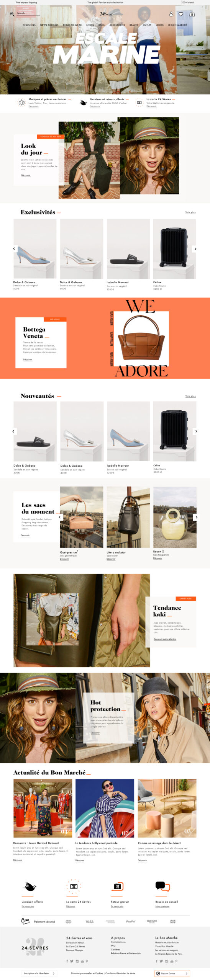This screenshot has height=980, width=210.
Task: Click Découvrir under Bottega Veneta
Action: click(28, 359)
